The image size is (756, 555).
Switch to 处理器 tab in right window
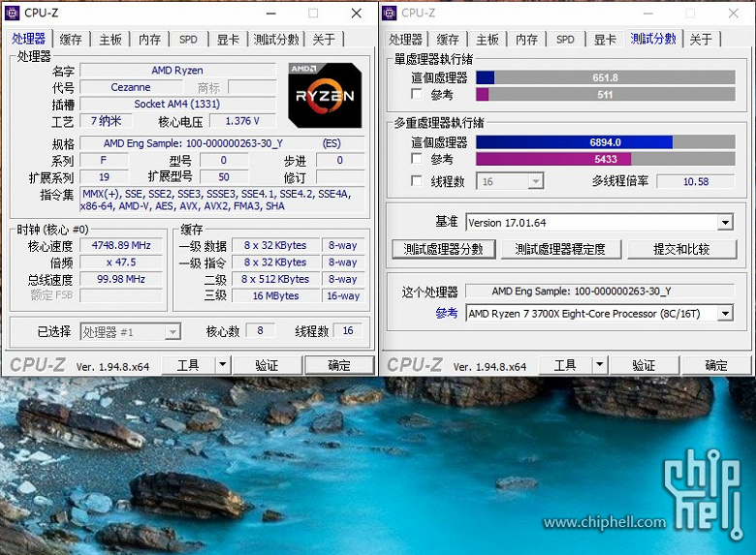click(405, 39)
